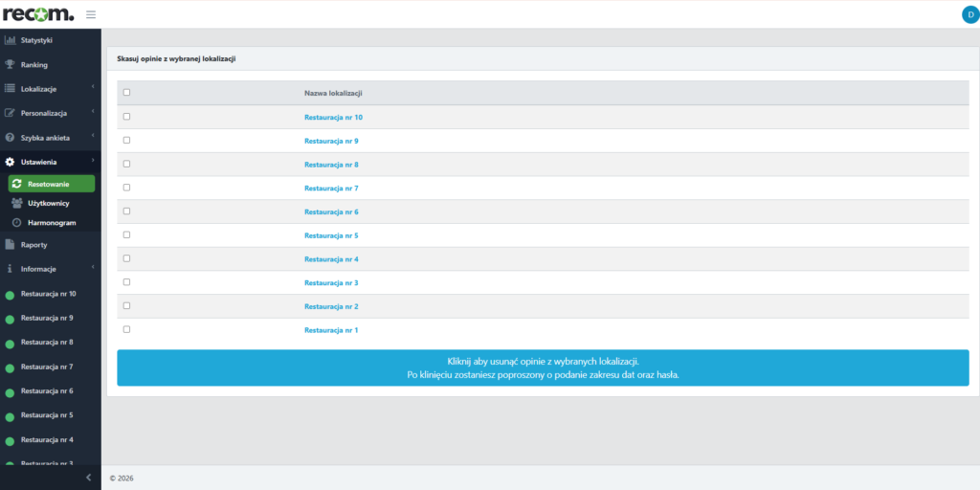Collapse the sidebar using bottom arrow
Screen dimensions: 980x490
[88, 477]
